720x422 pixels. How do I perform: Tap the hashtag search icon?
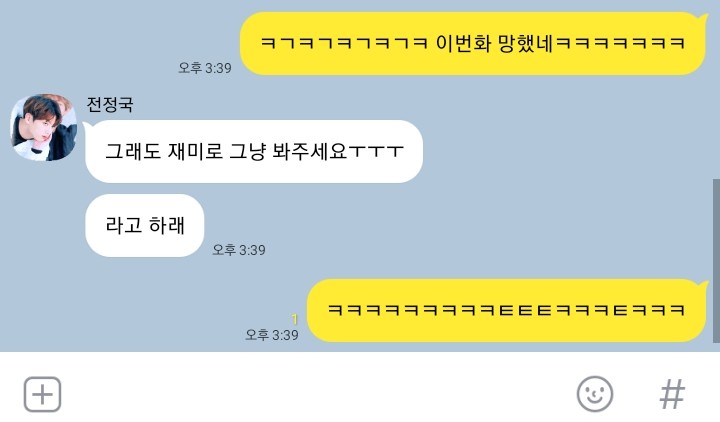point(672,394)
